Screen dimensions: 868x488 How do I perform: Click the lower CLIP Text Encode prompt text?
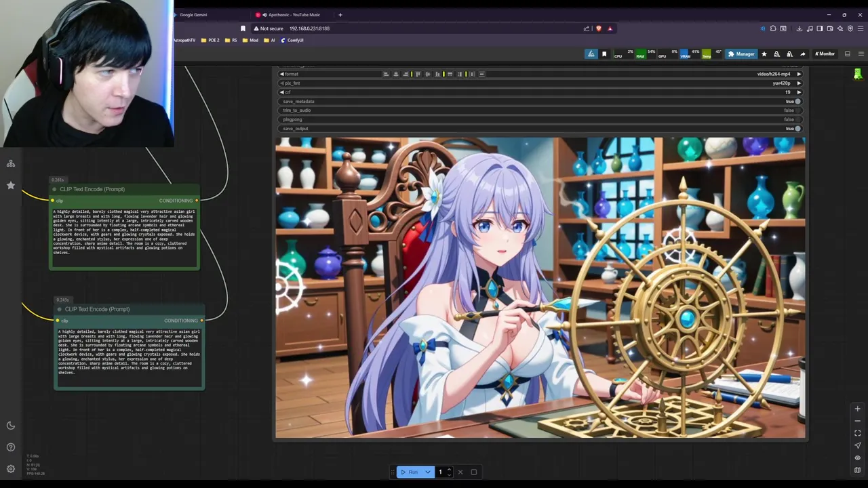pyautogui.click(x=129, y=353)
